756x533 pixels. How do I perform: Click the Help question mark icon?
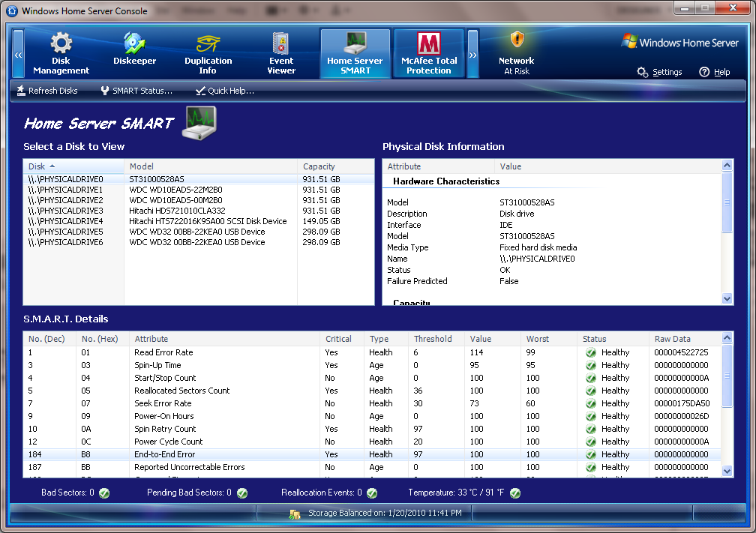tap(704, 72)
